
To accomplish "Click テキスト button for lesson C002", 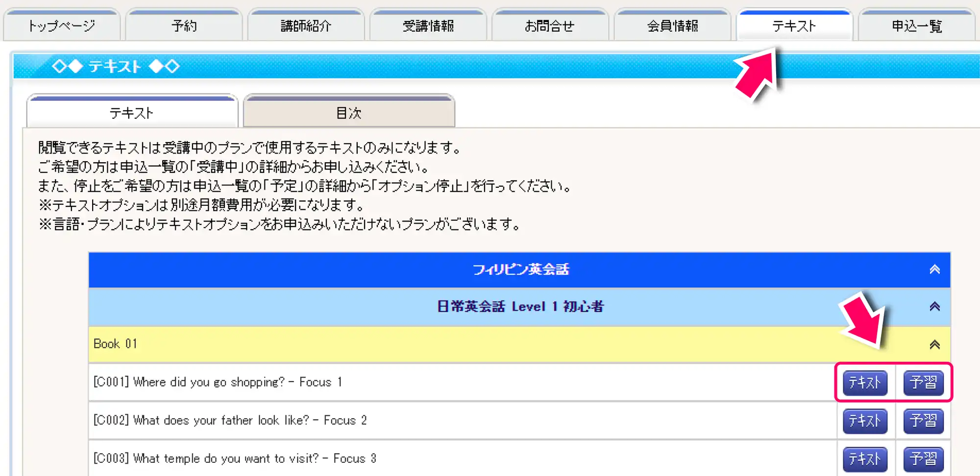I will pyautogui.click(x=865, y=421).
